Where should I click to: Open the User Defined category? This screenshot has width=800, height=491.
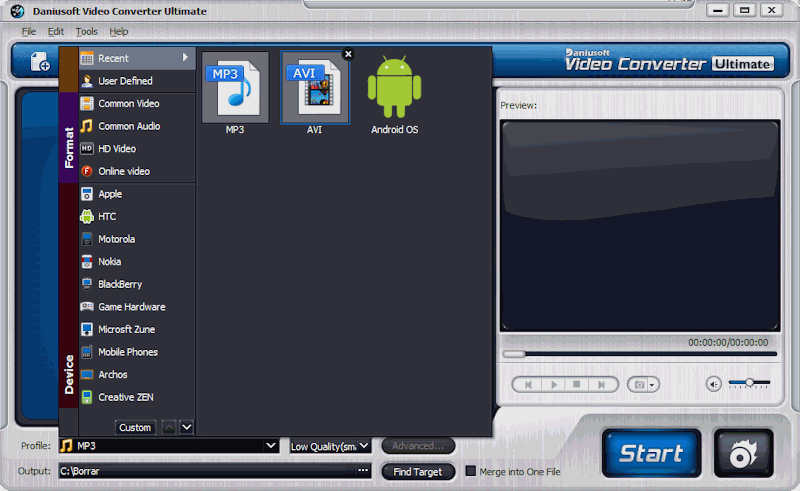click(x=137, y=81)
